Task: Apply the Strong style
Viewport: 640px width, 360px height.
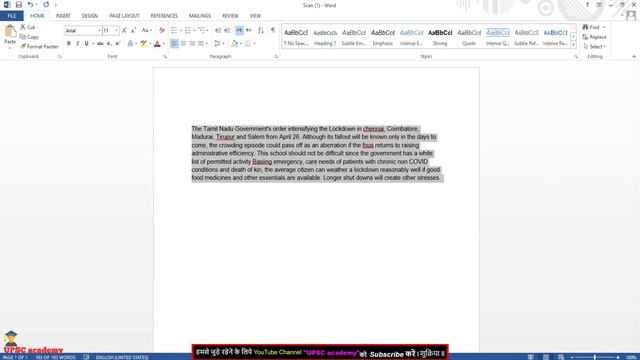Action: point(440,37)
